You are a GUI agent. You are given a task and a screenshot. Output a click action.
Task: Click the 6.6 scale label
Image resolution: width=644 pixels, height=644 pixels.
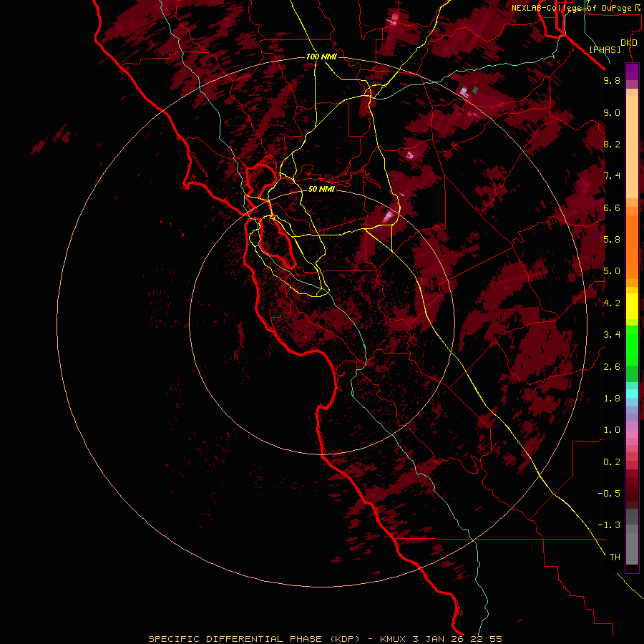(x=612, y=208)
